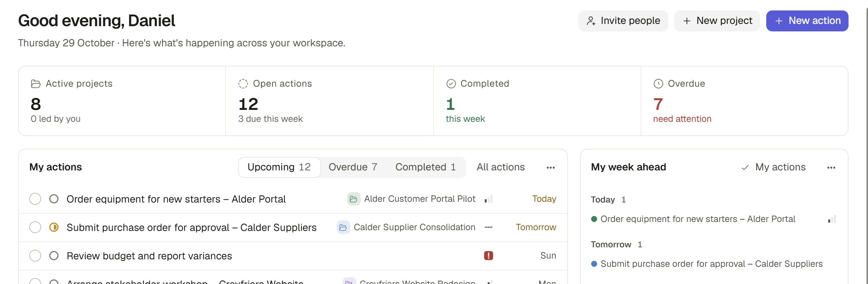Change status icon of Order equipment action
The image size is (868, 284).
click(x=54, y=199)
